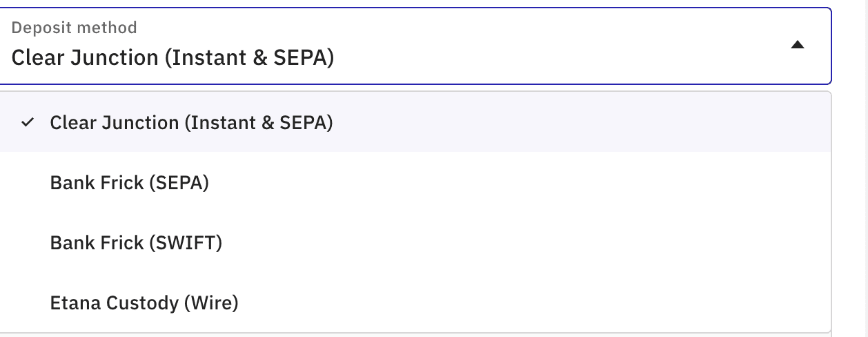Close the list using the upward triangle
The width and height of the screenshot is (868, 337).
coord(798,46)
